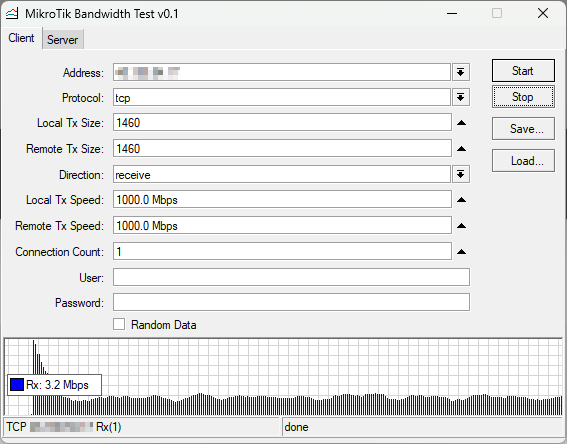Collapse the Local Tx Size field arrow

point(461,123)
